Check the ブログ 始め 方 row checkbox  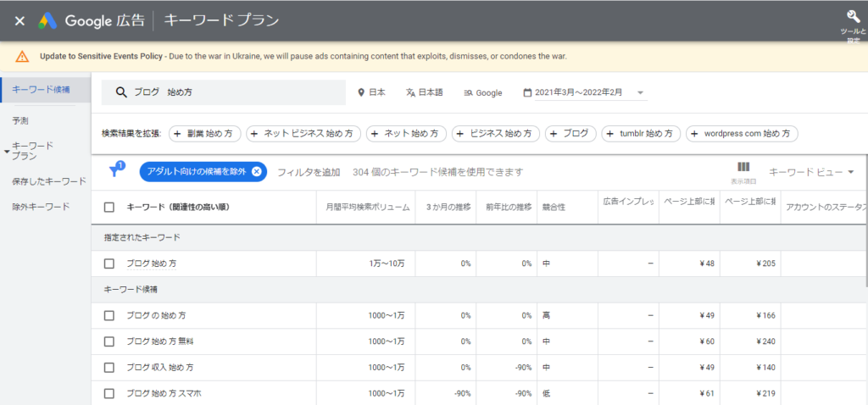tap(109, 264)
